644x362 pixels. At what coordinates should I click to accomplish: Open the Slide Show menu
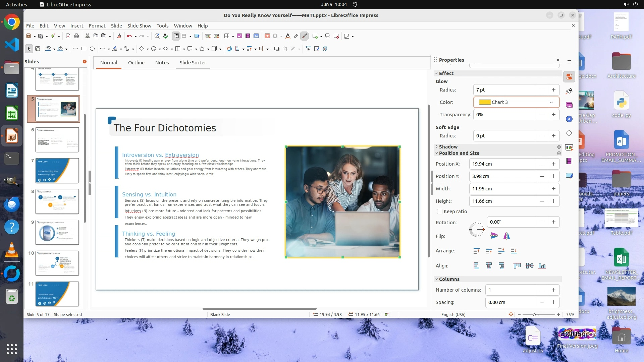pos(139,26)
